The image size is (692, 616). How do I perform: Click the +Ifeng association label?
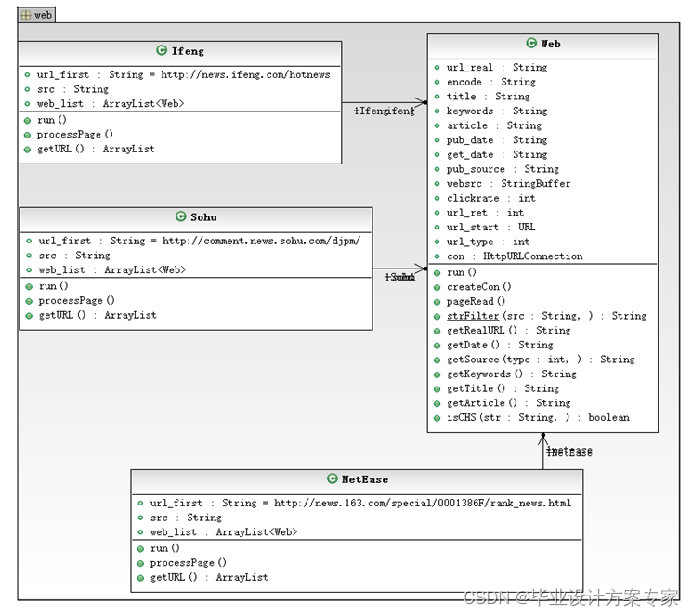384,111
